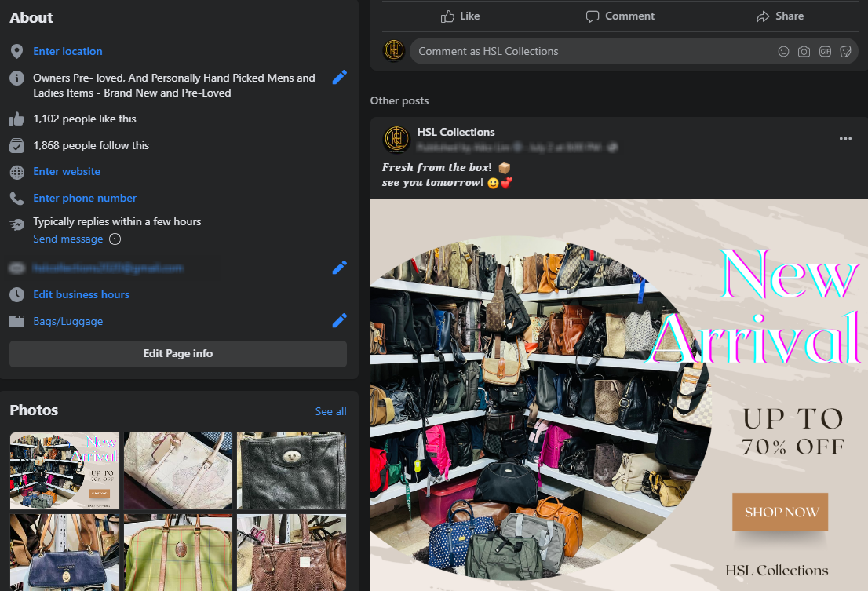Click the Share button on the post

[x=779, y=16]
